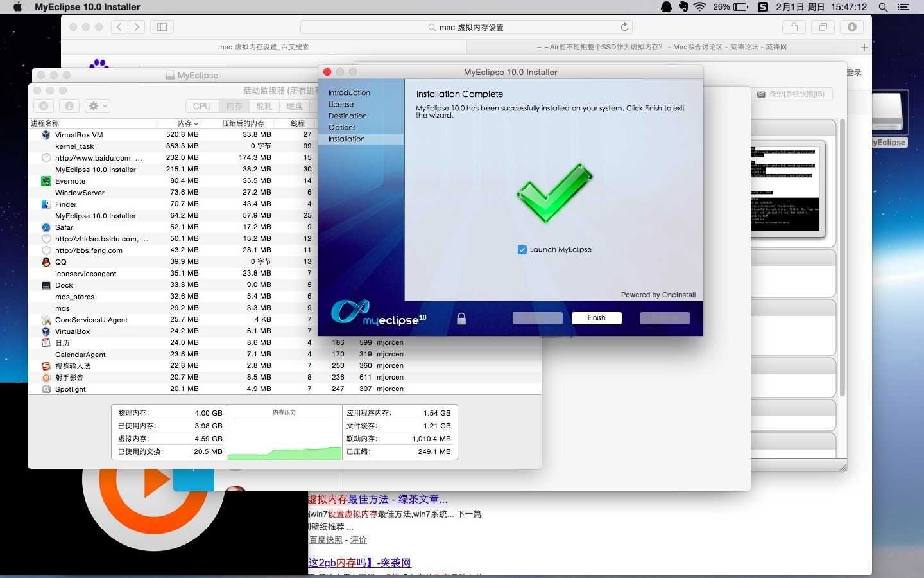Image resolution: width=924 pixels, height=578 pixels.
Task: Switch to 内存 tab in Activity Monitor
Action: 234,106
